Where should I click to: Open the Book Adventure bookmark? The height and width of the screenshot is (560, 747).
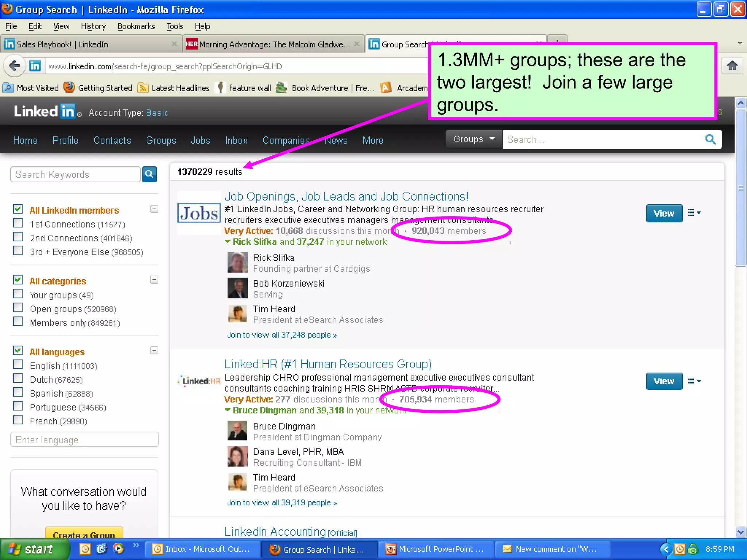(x=325, y=88)
